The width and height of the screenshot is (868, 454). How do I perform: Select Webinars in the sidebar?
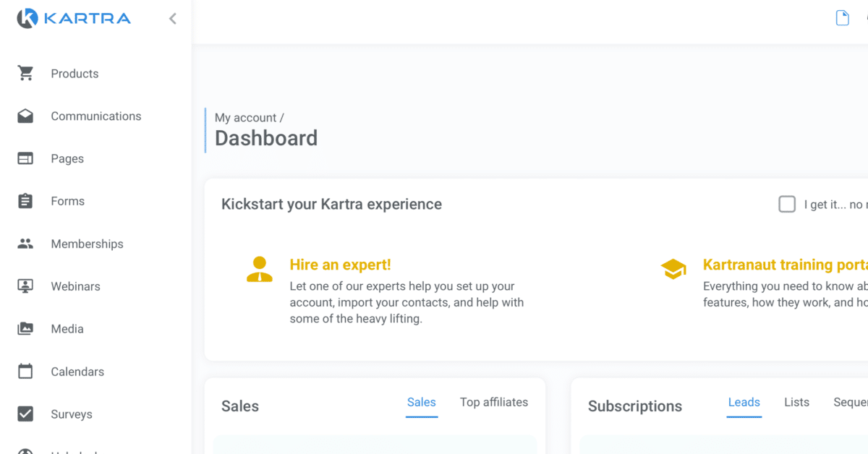[75, 287]
